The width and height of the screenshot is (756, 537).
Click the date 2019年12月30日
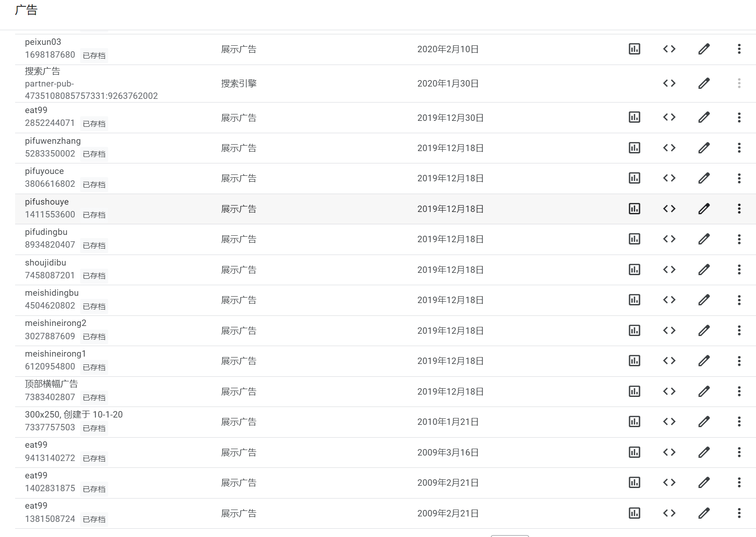click(450, 118)
